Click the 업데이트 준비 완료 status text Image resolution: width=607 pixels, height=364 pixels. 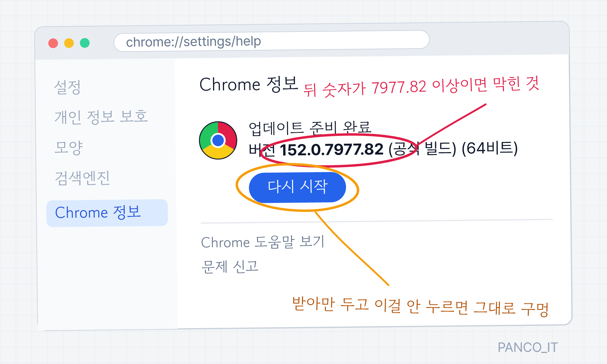(x=310, y=128)
